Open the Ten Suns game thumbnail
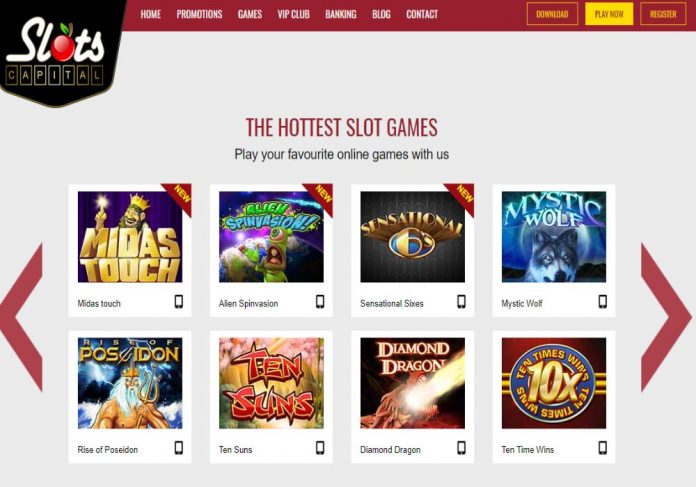The image size is (696, 487). (x=271, y=383)
